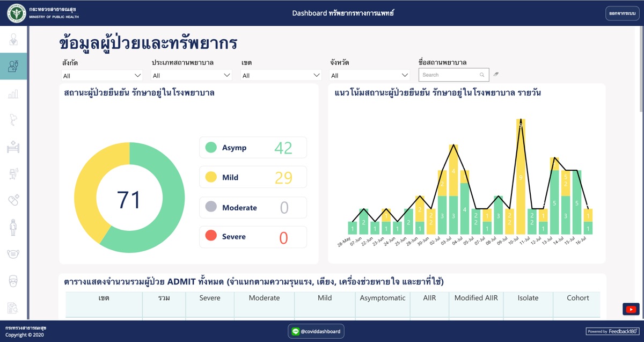Select the yellow Mild legend swatch
Screen dimensions: 644x342
pyautogui.click(x=211, y=177)
